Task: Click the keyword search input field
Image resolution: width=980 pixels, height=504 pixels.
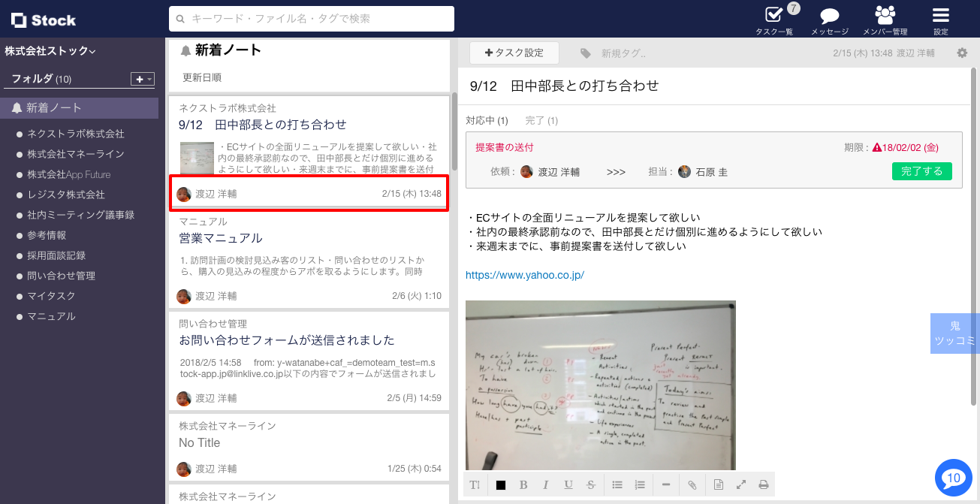Action: (x=312, y=19)
